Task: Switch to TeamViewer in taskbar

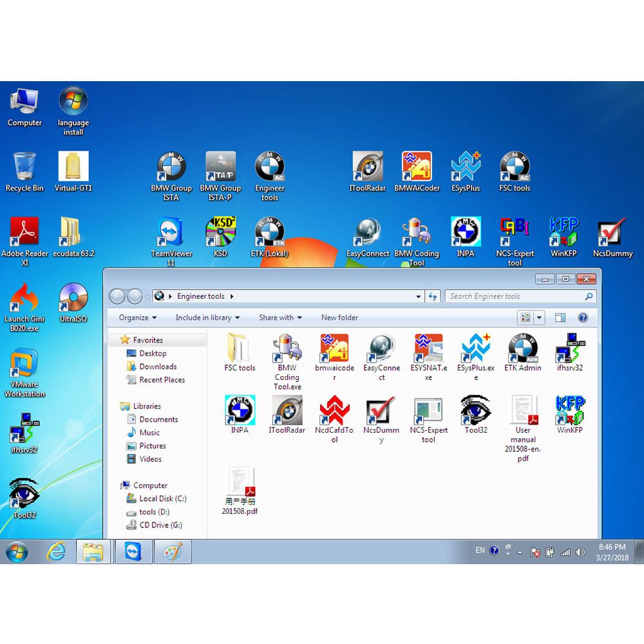Action: click(133, 552)
